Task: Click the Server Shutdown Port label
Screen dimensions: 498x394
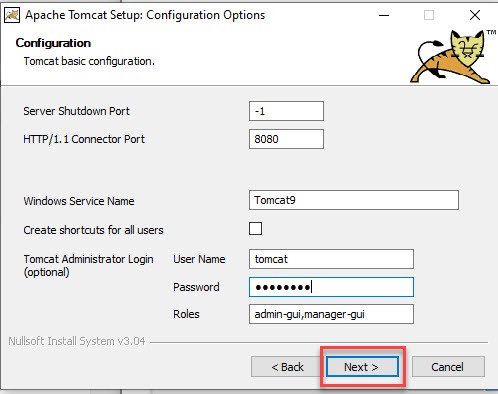Action: click(x=76, y=111)
